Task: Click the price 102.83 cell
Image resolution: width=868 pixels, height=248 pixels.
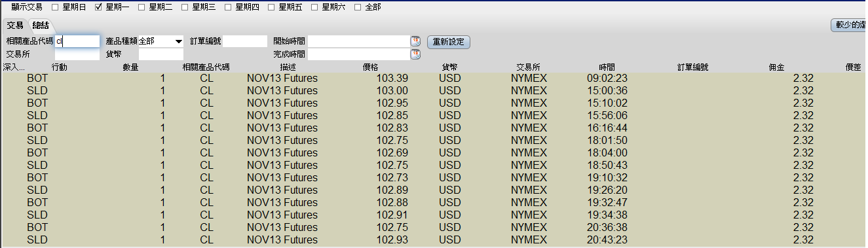Action: 393,128
